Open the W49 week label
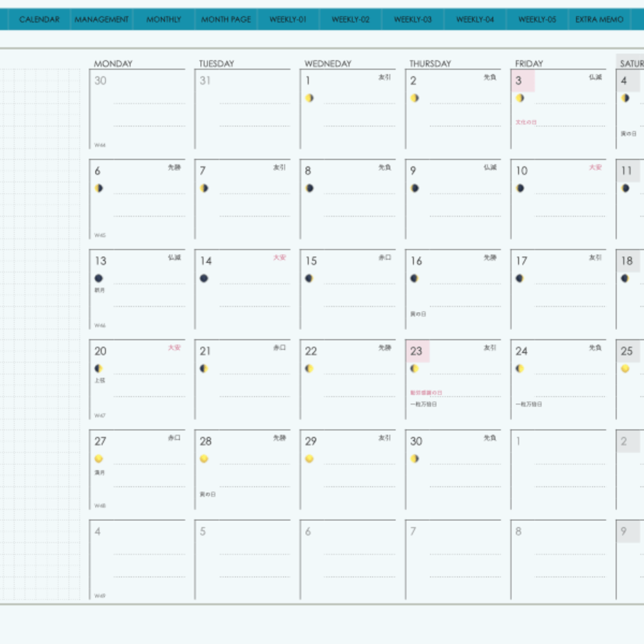 (x=100, y=596)
